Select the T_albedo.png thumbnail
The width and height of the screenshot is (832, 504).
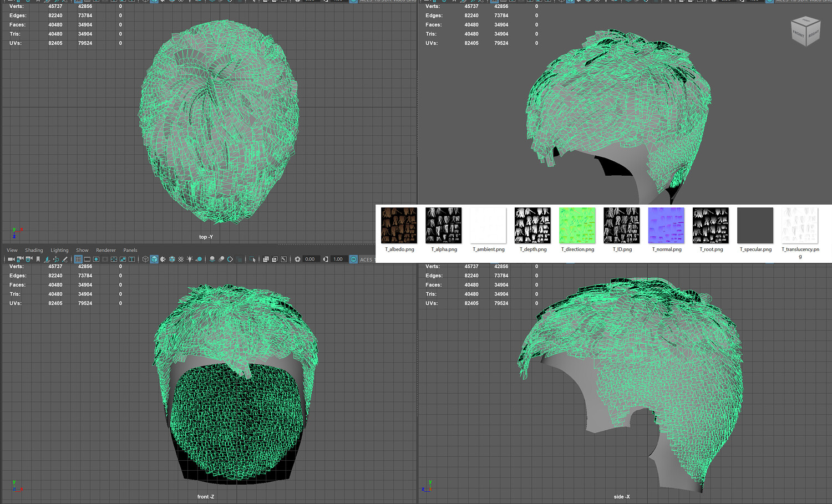pyautogui.click(x=399, y=226)
